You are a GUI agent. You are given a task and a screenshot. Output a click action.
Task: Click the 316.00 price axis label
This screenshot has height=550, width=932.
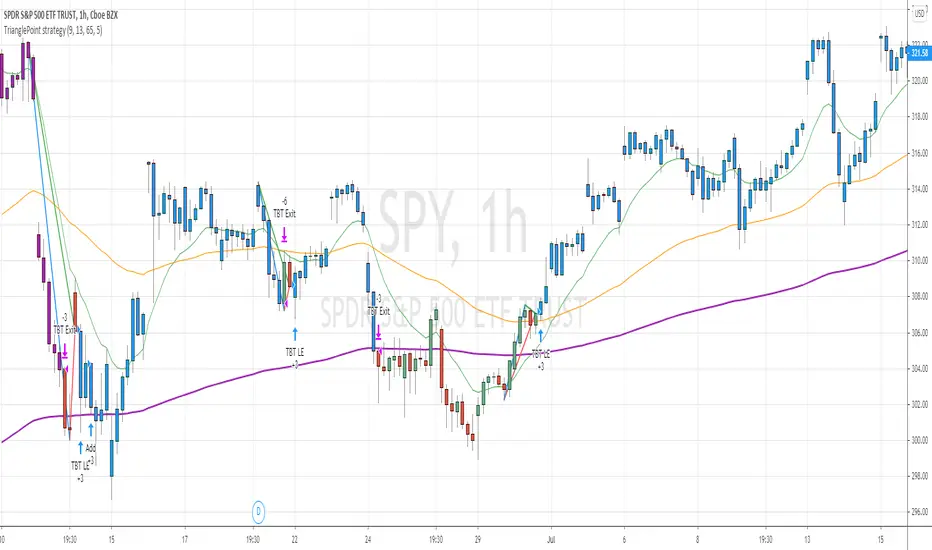point(919,153)
